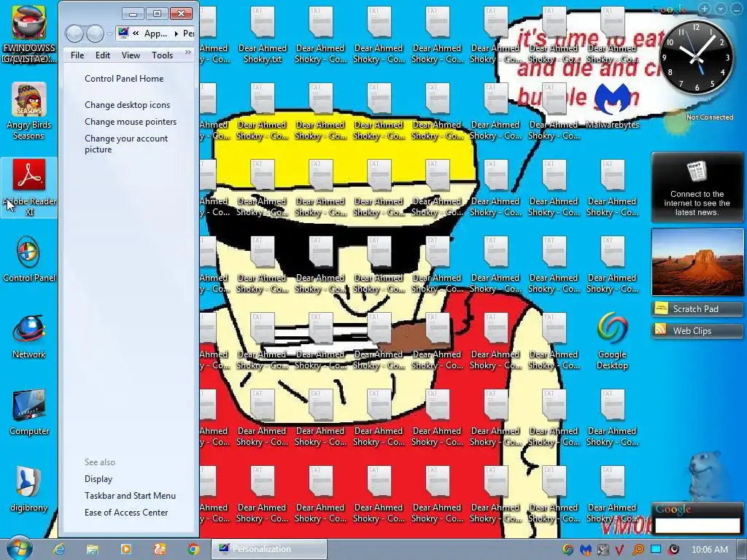Viewport: 747px width, 560px height.
Task: Open Ease of Access Center link
Action: tap(126, 513)
